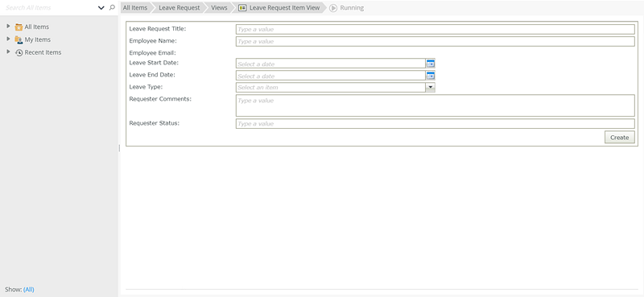Go to All Items breadcrumb
Viewport: 644px width, 297px height.
point(135,7)
